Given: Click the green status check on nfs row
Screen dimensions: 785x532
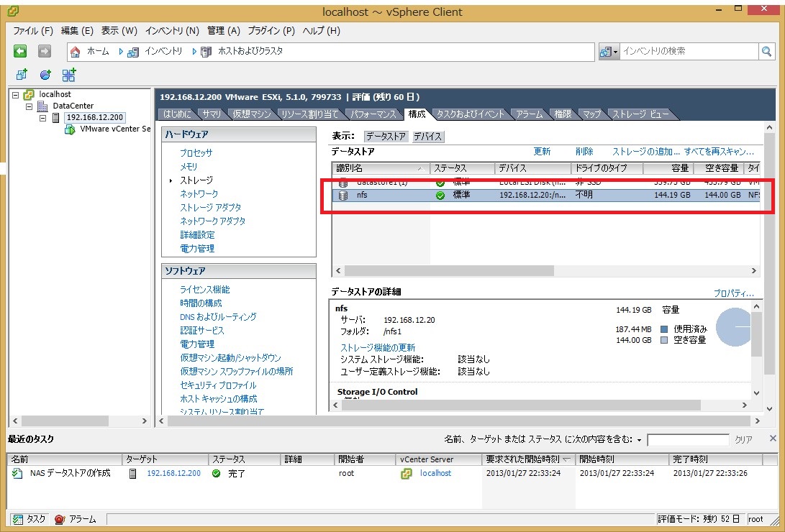Looking at the screenshot, I should pyautogui.click(x=440, y=196).
